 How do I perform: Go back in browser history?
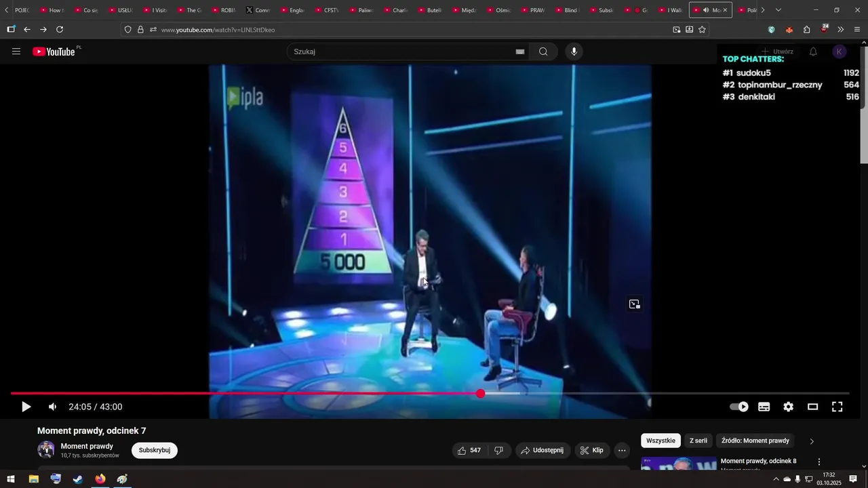pyautogui.click(x=27, y=30)
